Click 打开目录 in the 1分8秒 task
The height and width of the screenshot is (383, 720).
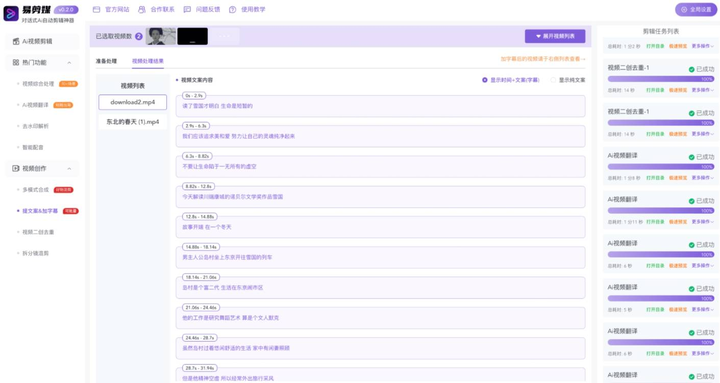[x=655, y=178]
